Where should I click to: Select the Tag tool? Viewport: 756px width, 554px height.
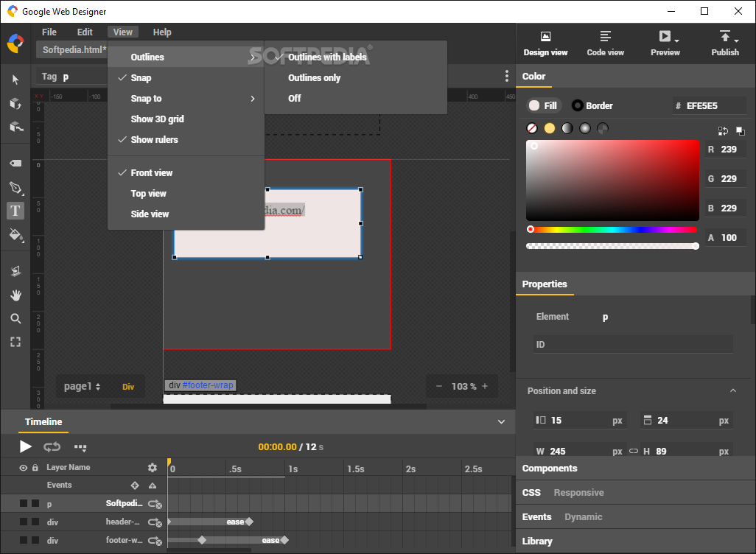tap(15, 163)
